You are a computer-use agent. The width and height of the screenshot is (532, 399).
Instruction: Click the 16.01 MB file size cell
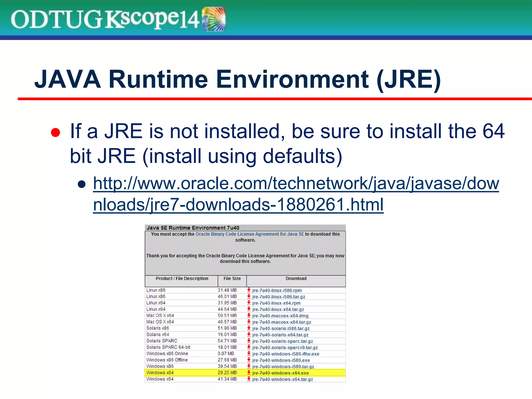(227, 334)
